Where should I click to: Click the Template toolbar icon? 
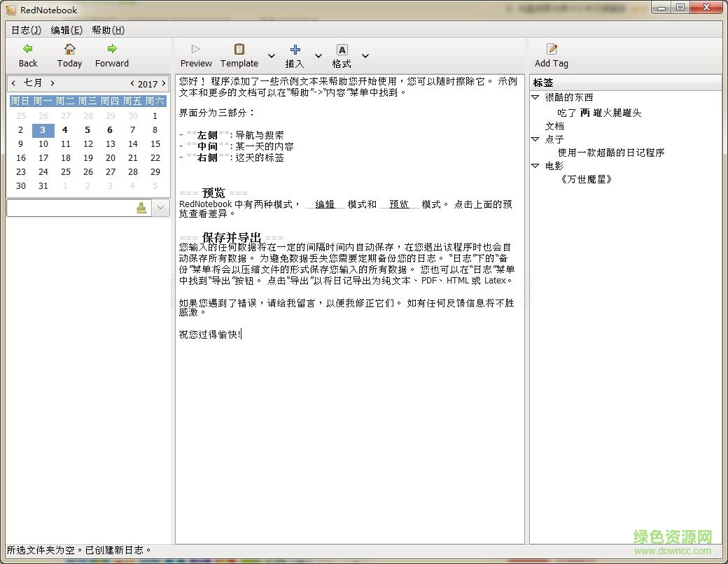(x=239, y=50)
